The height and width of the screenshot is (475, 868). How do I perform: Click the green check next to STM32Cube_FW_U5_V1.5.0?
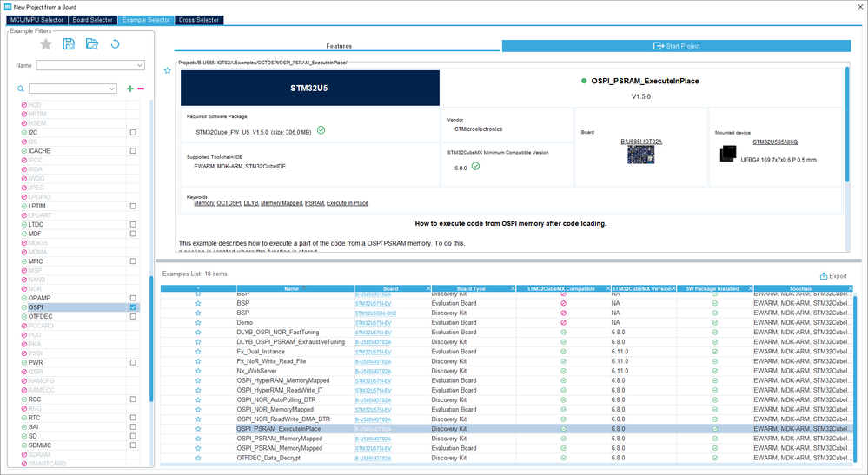(321, 130)
